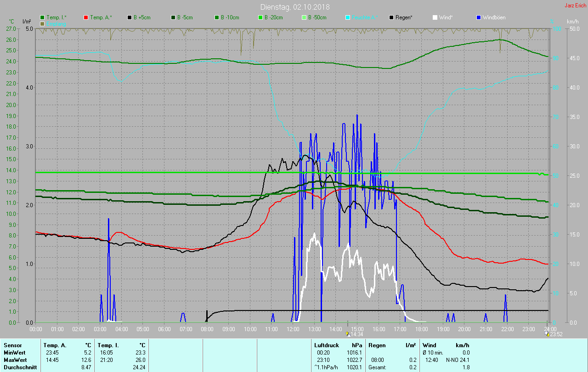
Task: Select the bright green B -20cm swatch
Action: (260, 17)
